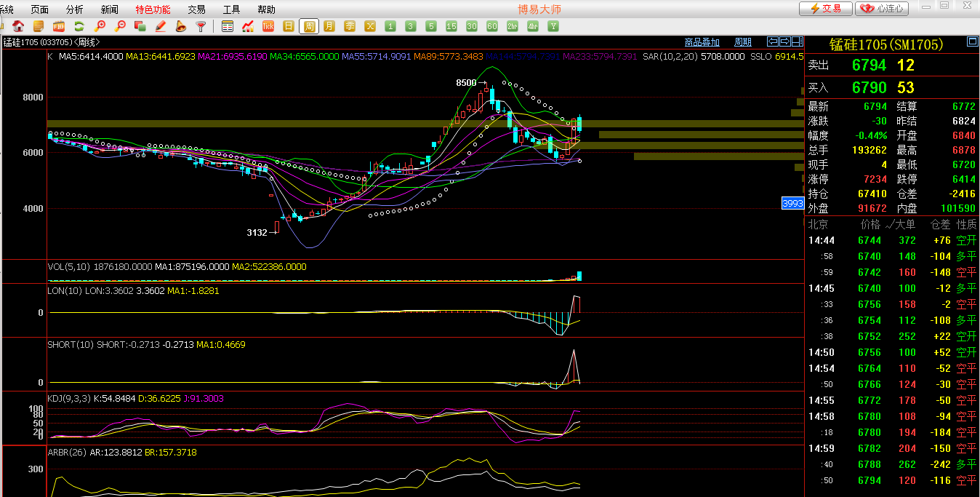980x497 pixels.
Task: Zoom in with the magnifier plus icon
Action: 100,26
